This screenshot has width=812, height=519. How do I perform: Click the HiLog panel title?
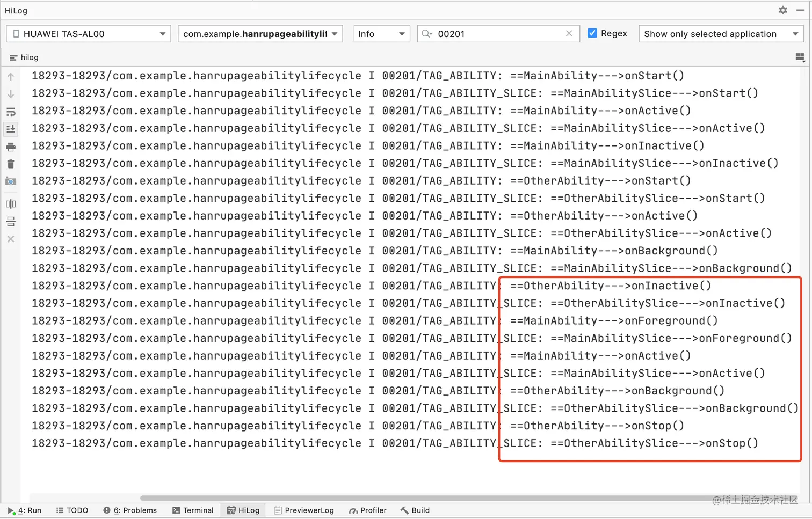[x=16, y=11]
